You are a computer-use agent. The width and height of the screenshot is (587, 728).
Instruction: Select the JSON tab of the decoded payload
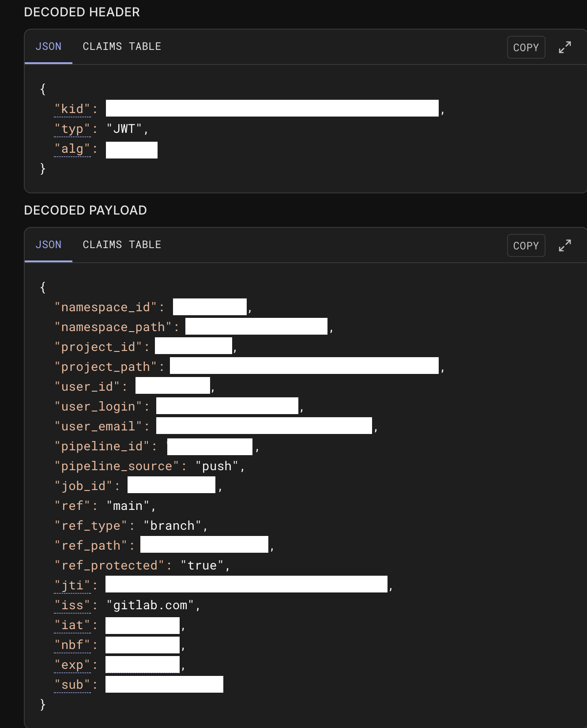coord(48,245)
